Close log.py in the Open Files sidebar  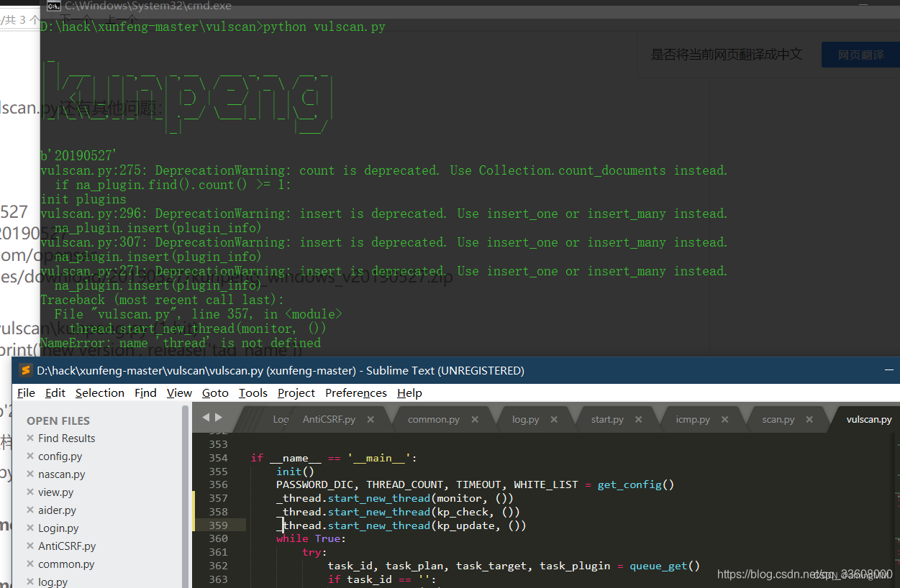[30, 582]
